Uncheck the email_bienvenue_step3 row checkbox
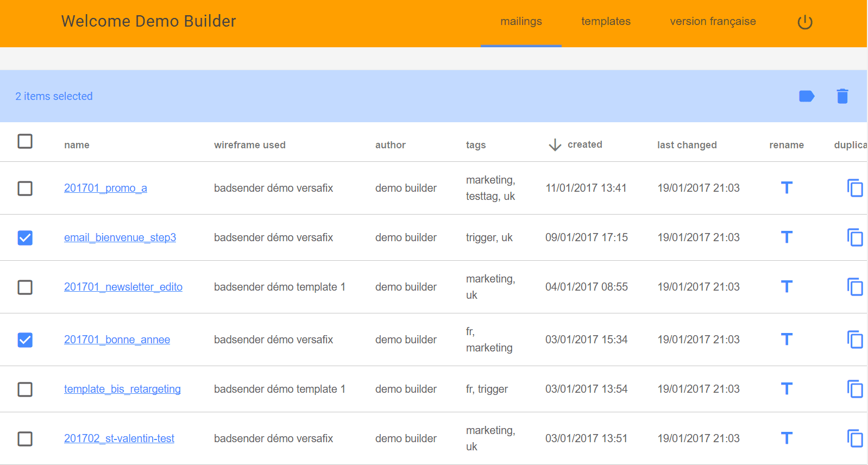This screenshot has height=465, width=868. coord(25,238)
